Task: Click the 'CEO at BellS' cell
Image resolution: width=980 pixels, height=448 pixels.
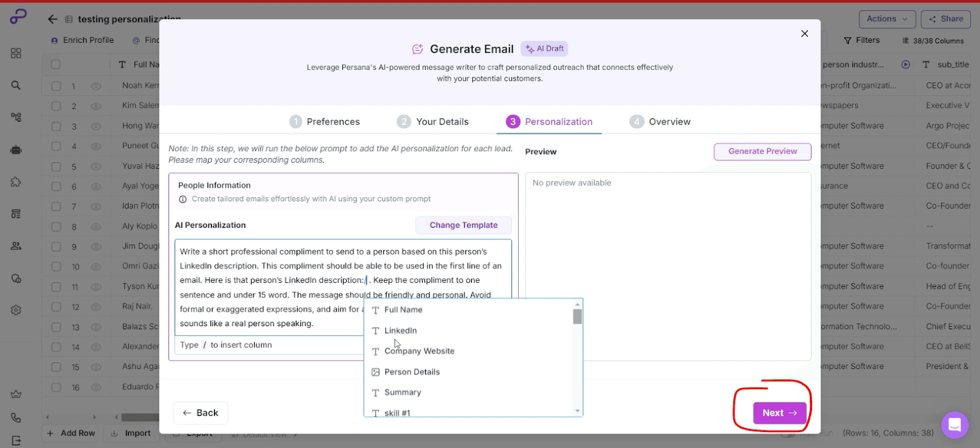Action: click(948, 347)
